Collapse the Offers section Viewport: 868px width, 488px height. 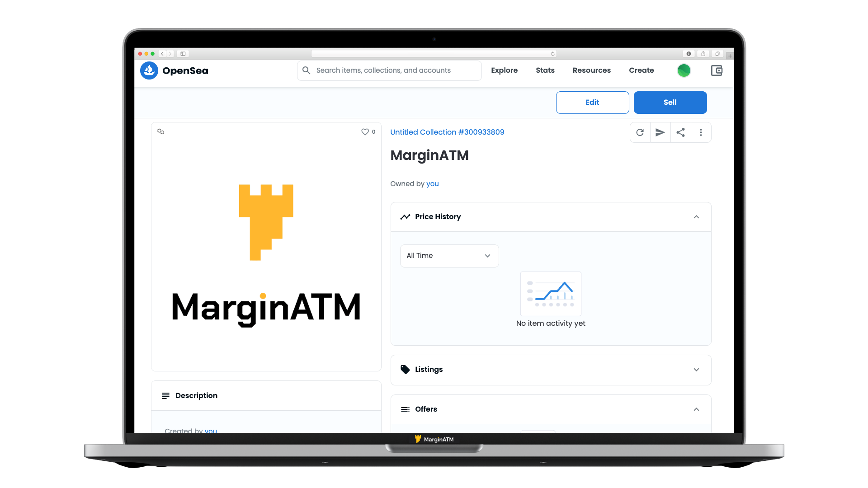[x=696, y=409]
